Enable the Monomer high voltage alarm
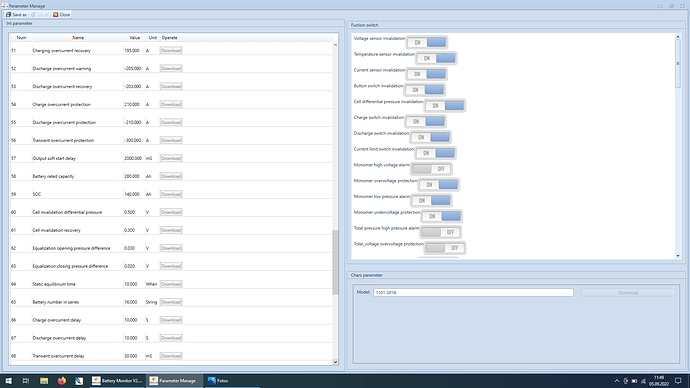690x388 pixels. click(431, 169)
